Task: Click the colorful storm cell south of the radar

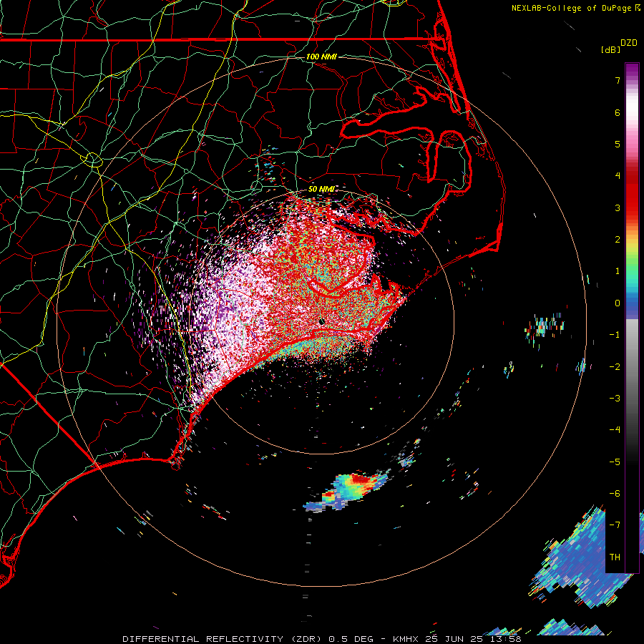Action: coord(346,491)
